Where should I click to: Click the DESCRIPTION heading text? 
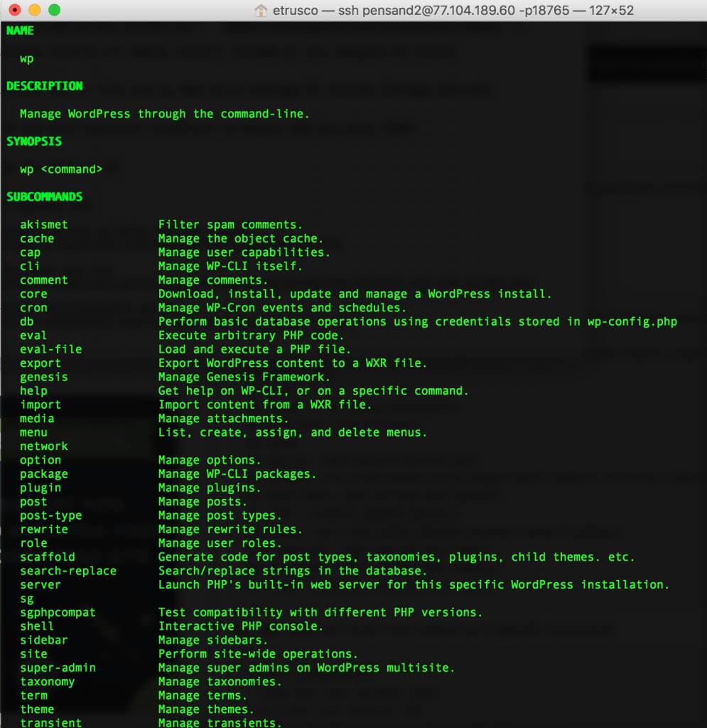pyautogui.click(x=44, y=86)
